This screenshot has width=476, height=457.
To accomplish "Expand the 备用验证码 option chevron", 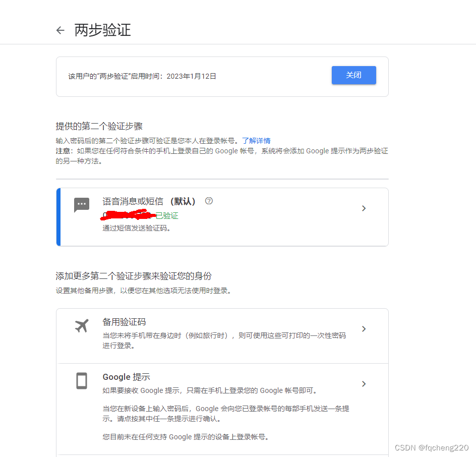I will pos(364,329).
